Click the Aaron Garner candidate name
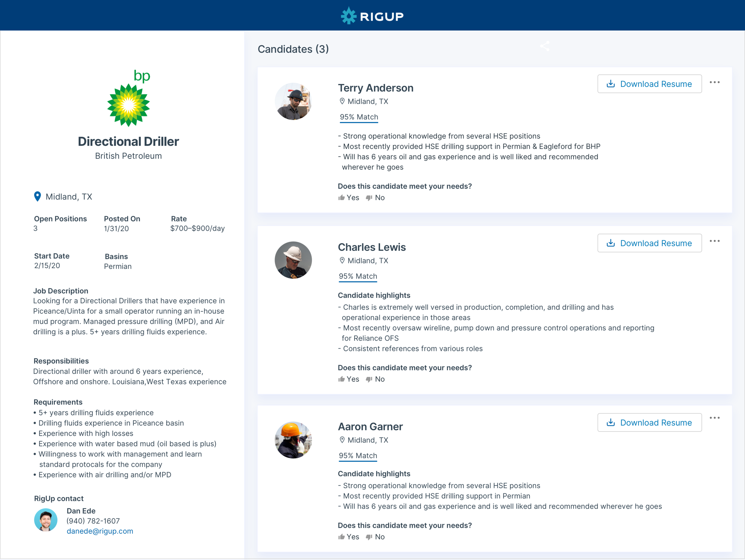This screenshot has height=560, width=745. tap(370, 427)
